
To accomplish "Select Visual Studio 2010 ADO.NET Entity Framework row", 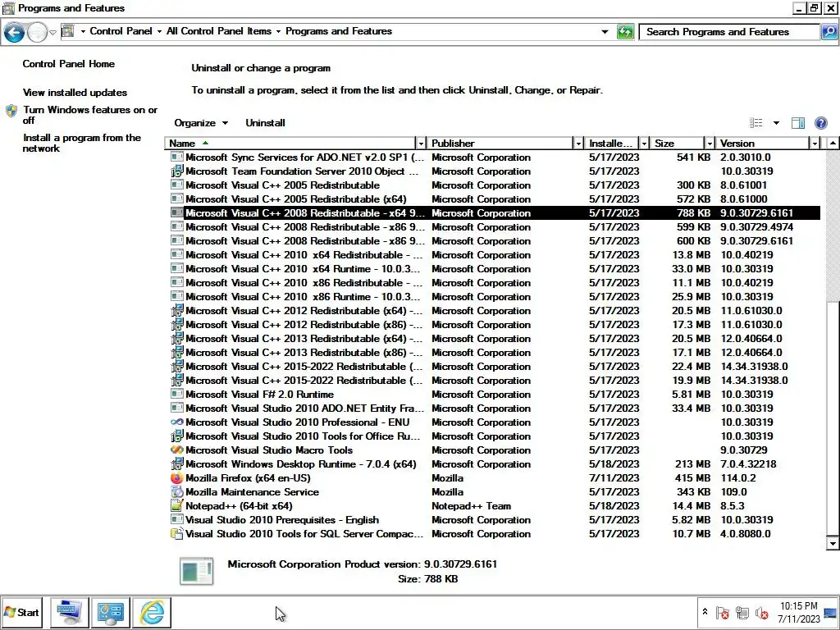I will (493, 409).
